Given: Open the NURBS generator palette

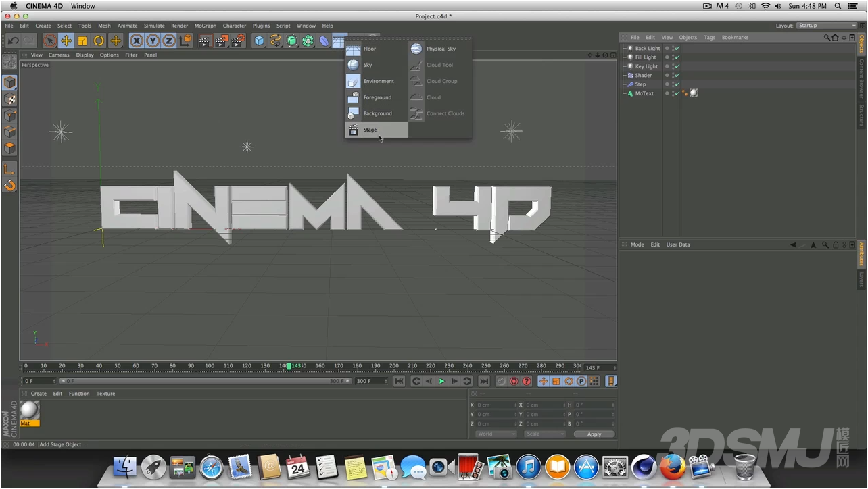Looking at the screenshot, I should [x=292, y=41].
